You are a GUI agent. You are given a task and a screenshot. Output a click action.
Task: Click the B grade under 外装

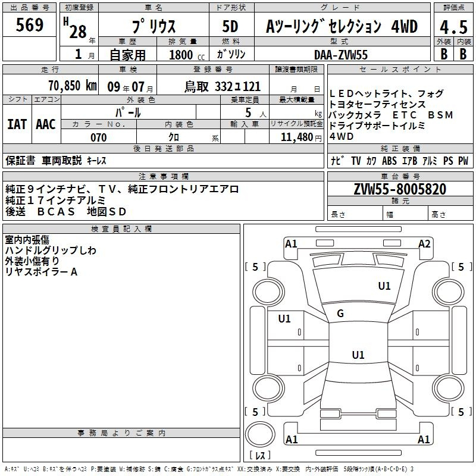[x=444, y=54]
